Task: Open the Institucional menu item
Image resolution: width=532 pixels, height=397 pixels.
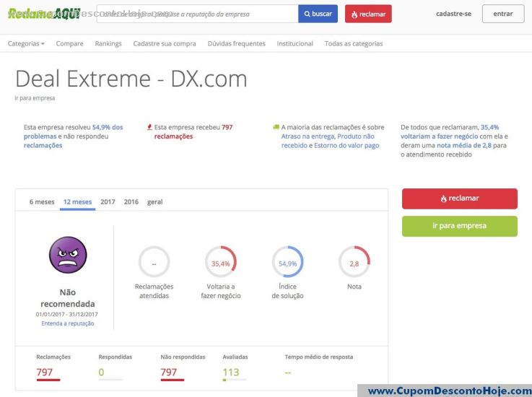Action: [x=295, y=43]
